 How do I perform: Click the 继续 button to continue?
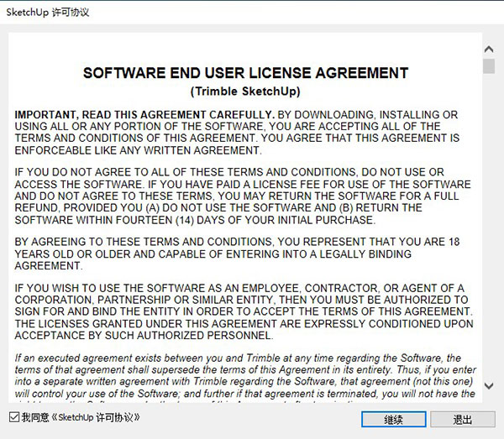click(x=394, y=419)
